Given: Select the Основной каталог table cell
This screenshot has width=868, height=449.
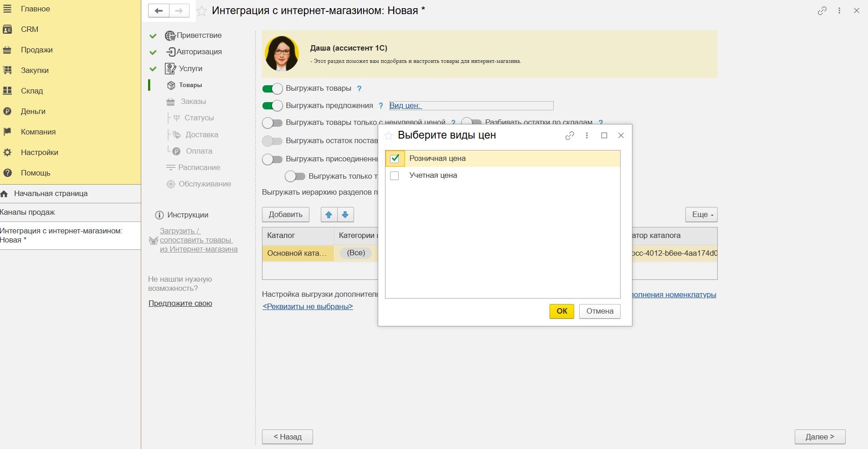Looking at the screenshot, I should coord(298,253).
